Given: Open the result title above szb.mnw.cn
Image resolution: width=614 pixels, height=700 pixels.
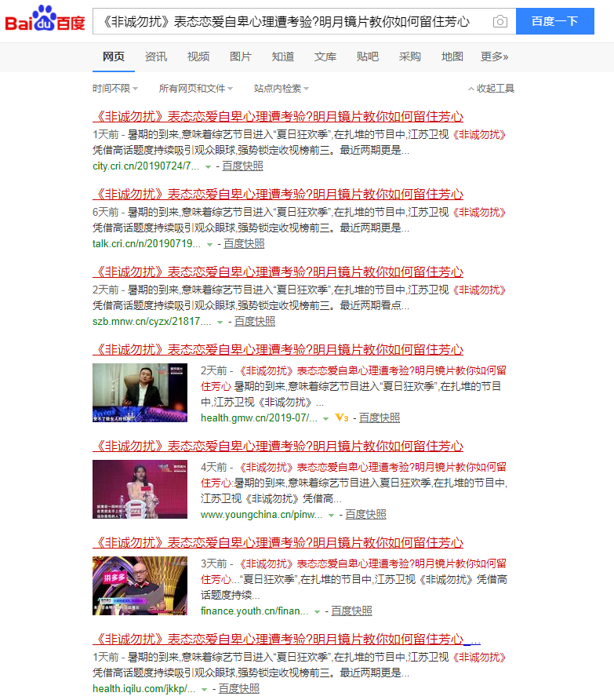Looking at the screenshot, I should pos(278,272).
